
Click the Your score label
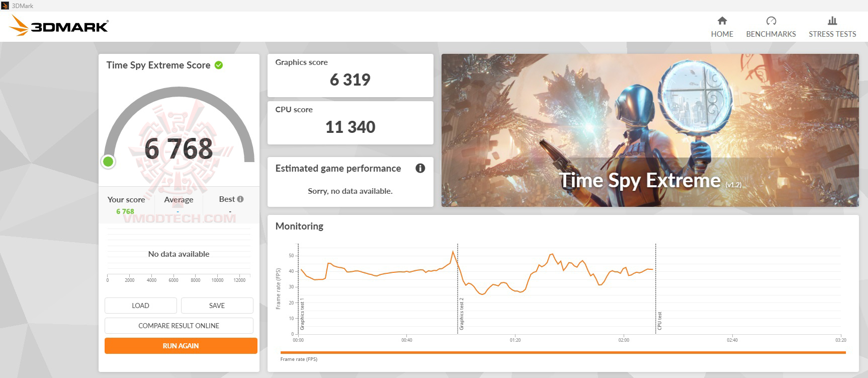coord(126,199)
